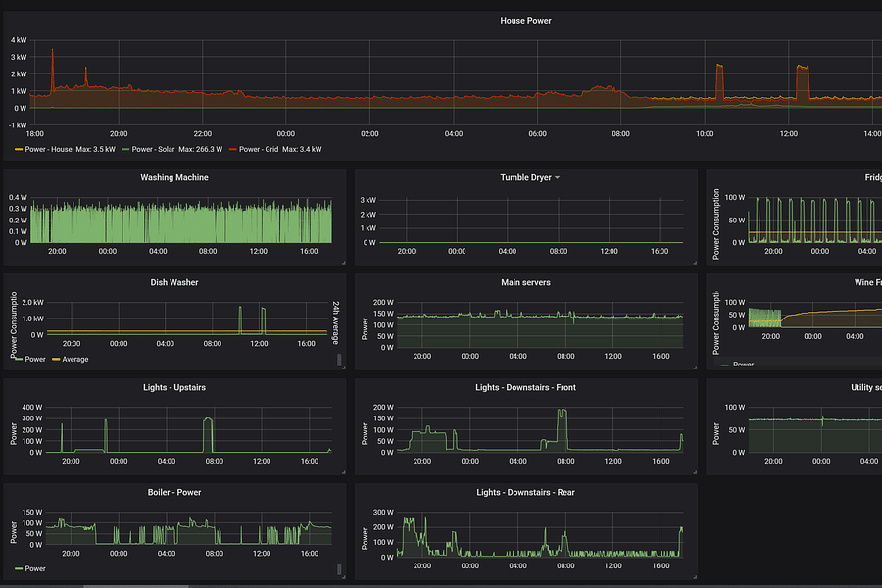Toggle the Power - Grid series visibility

257,149
